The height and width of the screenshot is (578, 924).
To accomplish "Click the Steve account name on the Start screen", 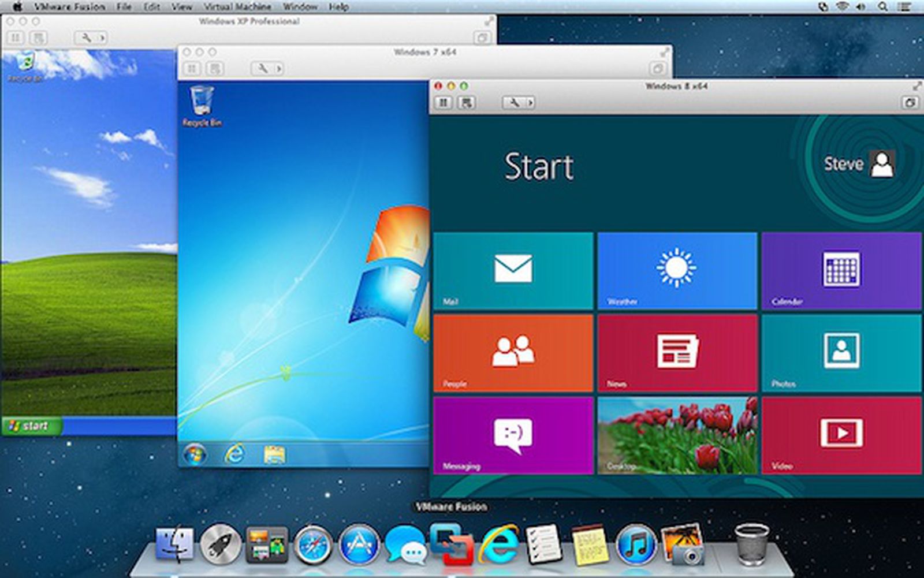I will (844, 165).
